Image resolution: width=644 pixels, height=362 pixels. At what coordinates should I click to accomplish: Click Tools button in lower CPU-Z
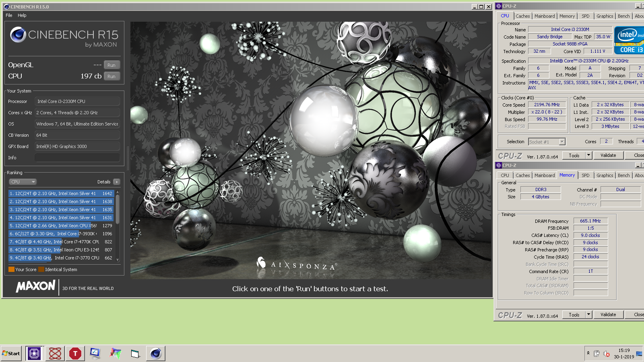[574, 315]
